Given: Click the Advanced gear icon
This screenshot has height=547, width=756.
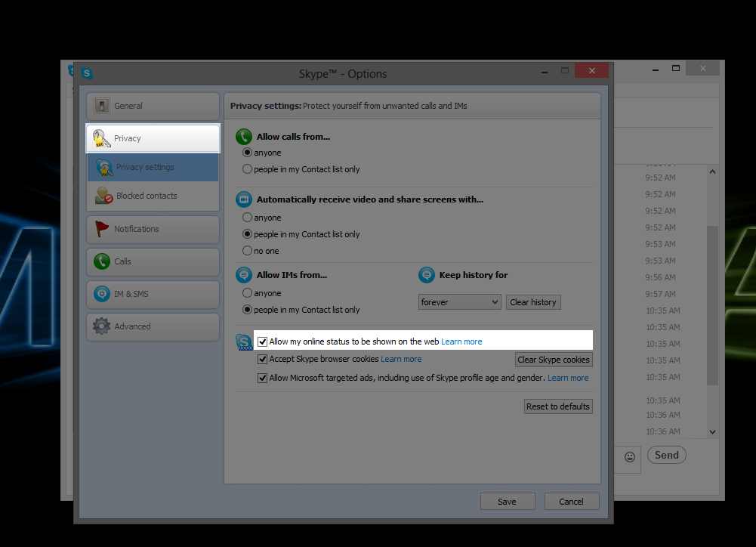Looking at the screenshot, I should pyautogui.click(x=102, y=326).
